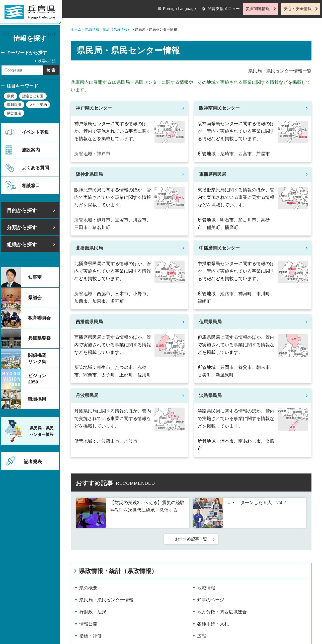The height and width of the screenshot is (644, 322).
Task: Expand the 組織から探す menu
Action: tap(30, 244)
